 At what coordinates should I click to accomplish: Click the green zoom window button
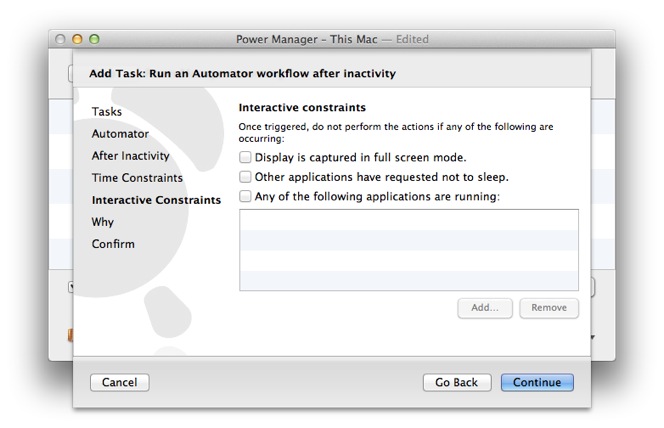point(94,39)
